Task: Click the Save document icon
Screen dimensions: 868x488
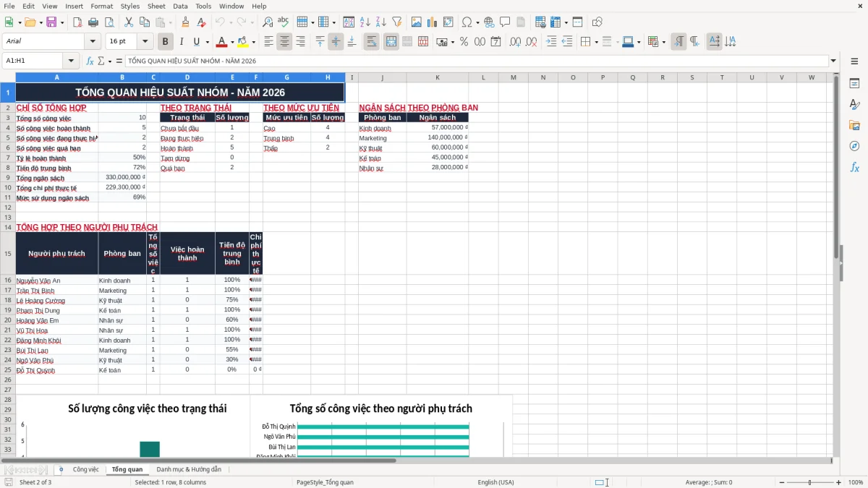Action: pos(51,22)
